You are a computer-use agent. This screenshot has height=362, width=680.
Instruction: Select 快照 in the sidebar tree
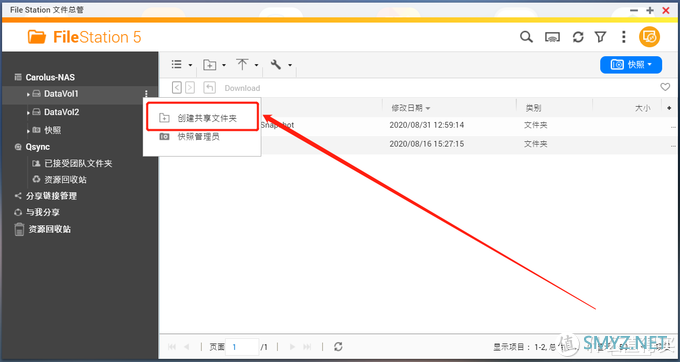pos(52,130)
